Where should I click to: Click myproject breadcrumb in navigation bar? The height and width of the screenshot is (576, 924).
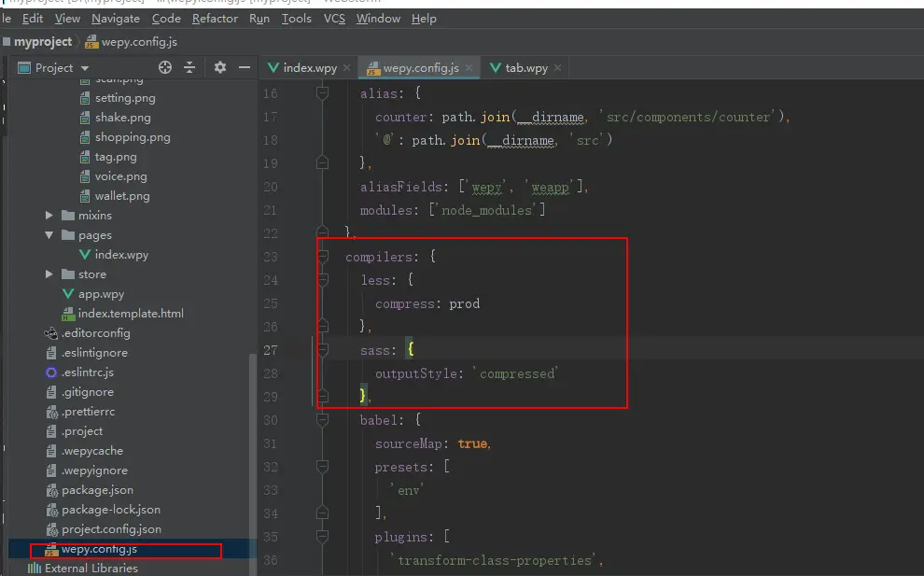42,42
